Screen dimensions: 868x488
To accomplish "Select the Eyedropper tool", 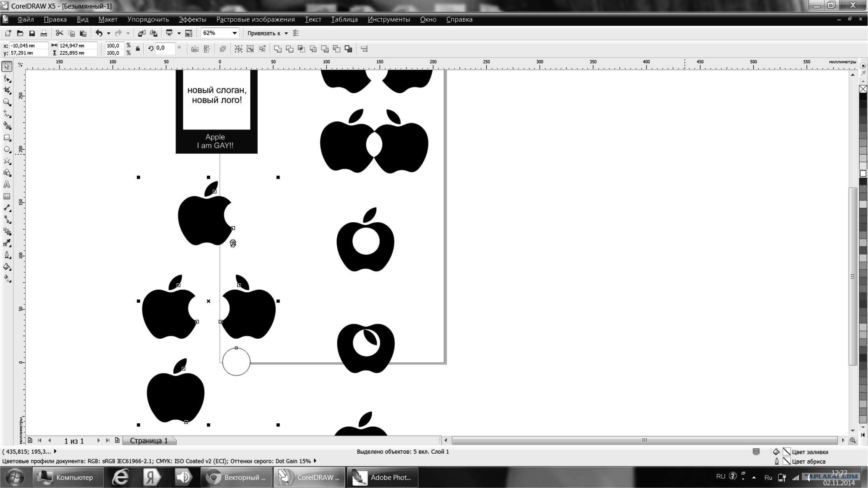I will point(7,243).
